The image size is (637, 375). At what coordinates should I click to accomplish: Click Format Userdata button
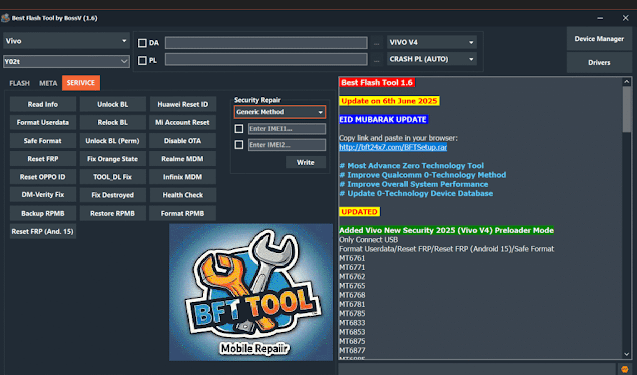[43, 122]
